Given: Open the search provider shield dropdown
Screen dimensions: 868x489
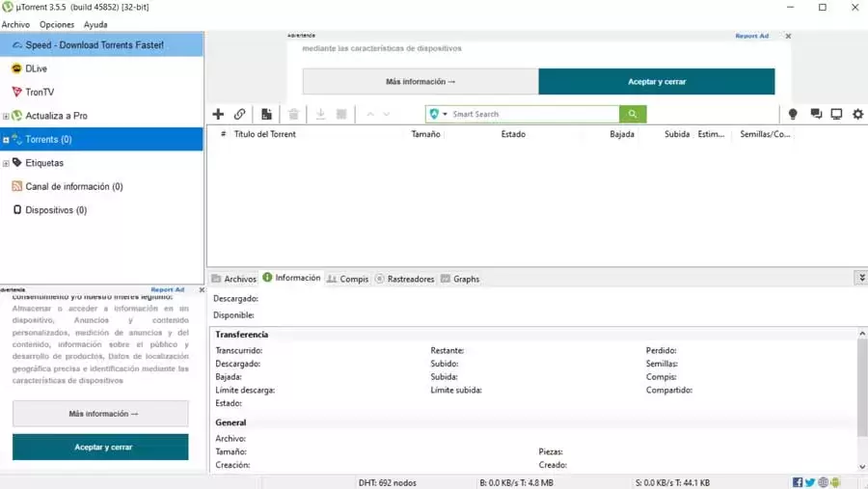Looking at the screenshot, I should [x=438, y=114].
